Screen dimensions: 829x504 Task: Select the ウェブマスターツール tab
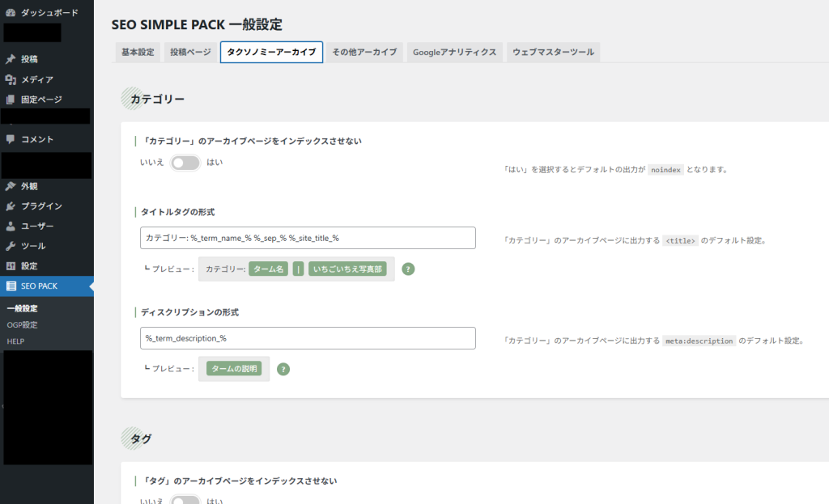(x=553, y=52)
